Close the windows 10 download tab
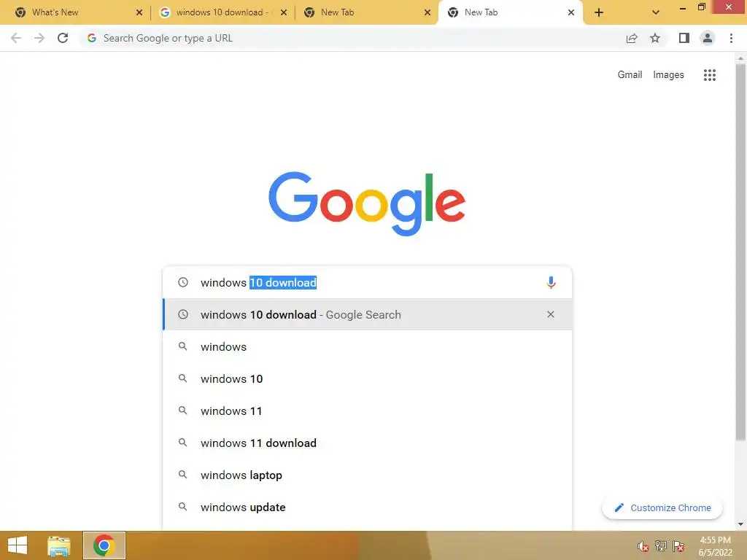This screenshot has height=560, width=747. [284, 12]
